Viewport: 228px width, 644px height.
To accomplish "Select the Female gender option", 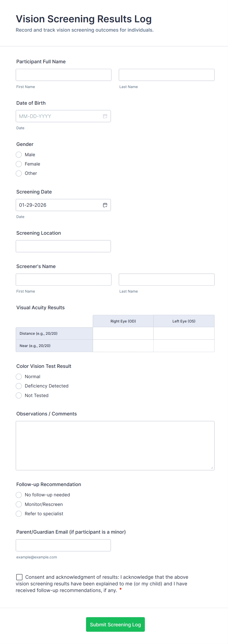I will click(x=18, y=164).
